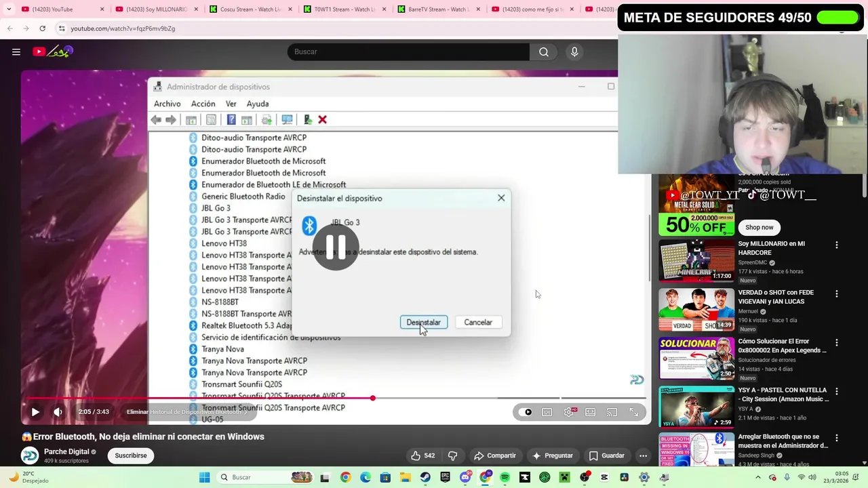The height and width of the screenshot is (488, 868).
Task: Open Spotify from the taskbar
Action: tap(505, 477)
